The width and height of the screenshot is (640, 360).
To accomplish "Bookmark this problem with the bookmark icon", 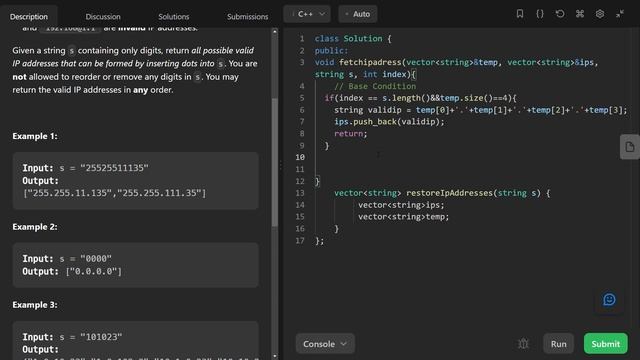I will coord(520,14).
